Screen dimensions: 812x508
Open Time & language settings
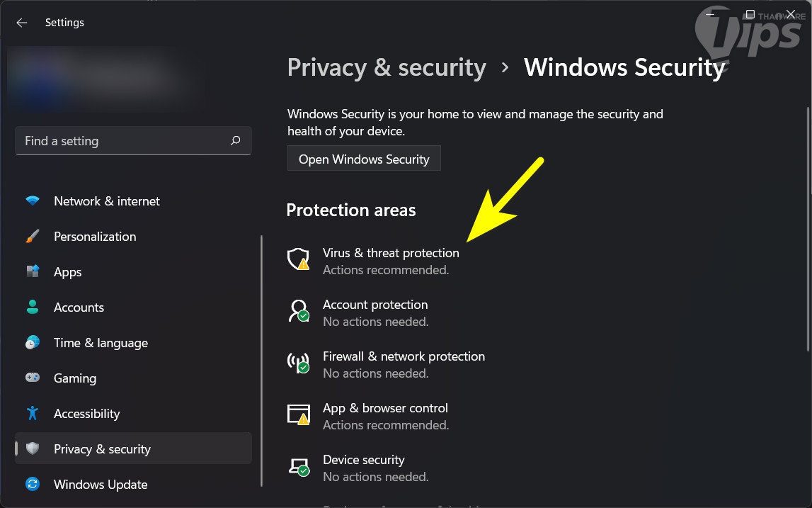[101, 343]
